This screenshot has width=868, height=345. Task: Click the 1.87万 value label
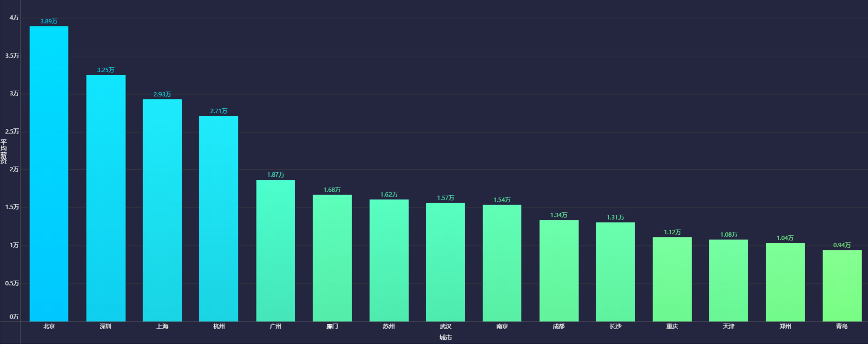coord(275,175)
